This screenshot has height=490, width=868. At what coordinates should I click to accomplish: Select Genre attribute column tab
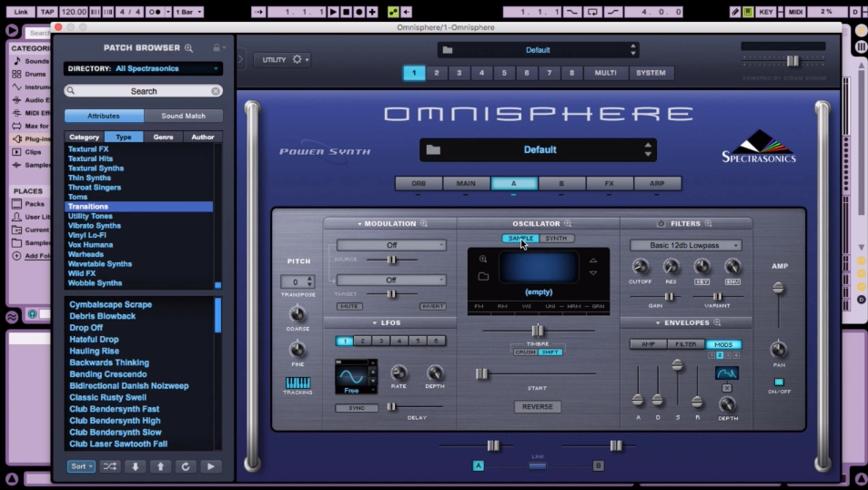163,137
